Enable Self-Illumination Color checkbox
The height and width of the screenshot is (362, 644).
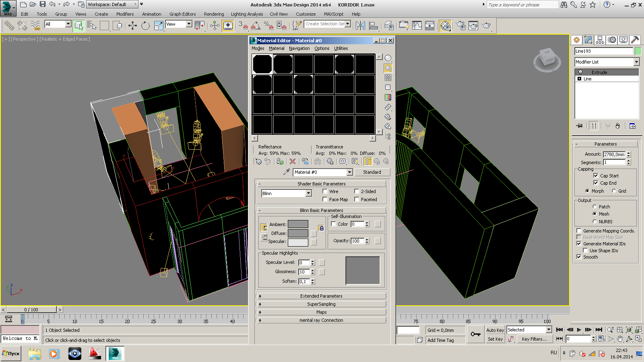tap(333, 224)
